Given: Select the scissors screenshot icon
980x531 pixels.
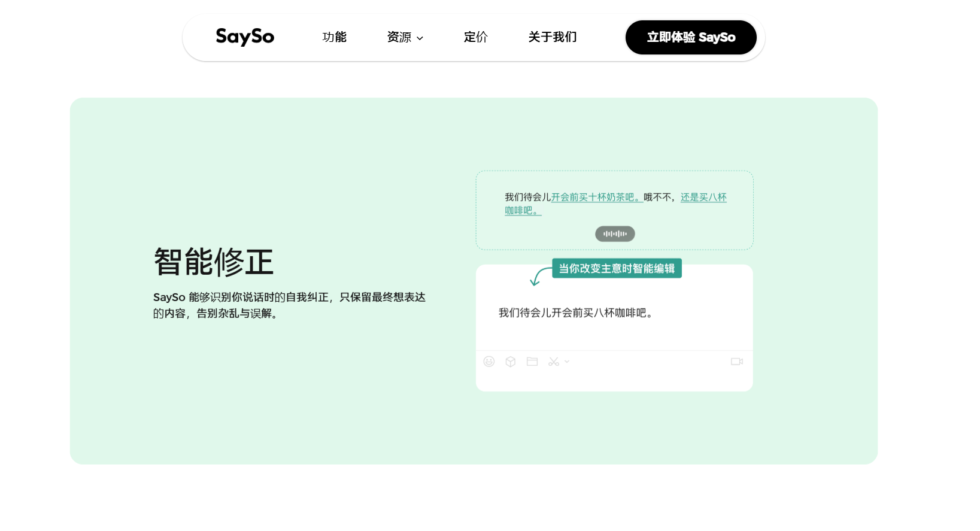Looking at the screenshot, I should [x=553, y=362].
